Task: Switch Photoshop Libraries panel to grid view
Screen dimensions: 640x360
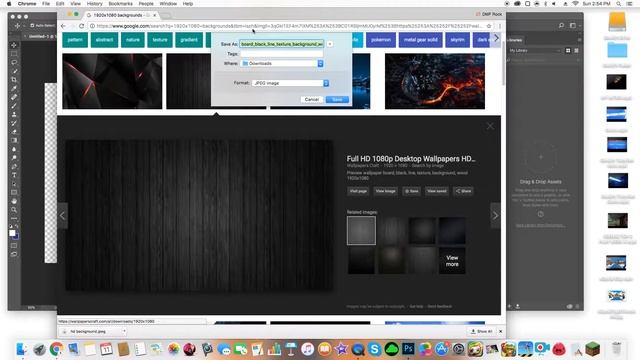Action: 568,51
